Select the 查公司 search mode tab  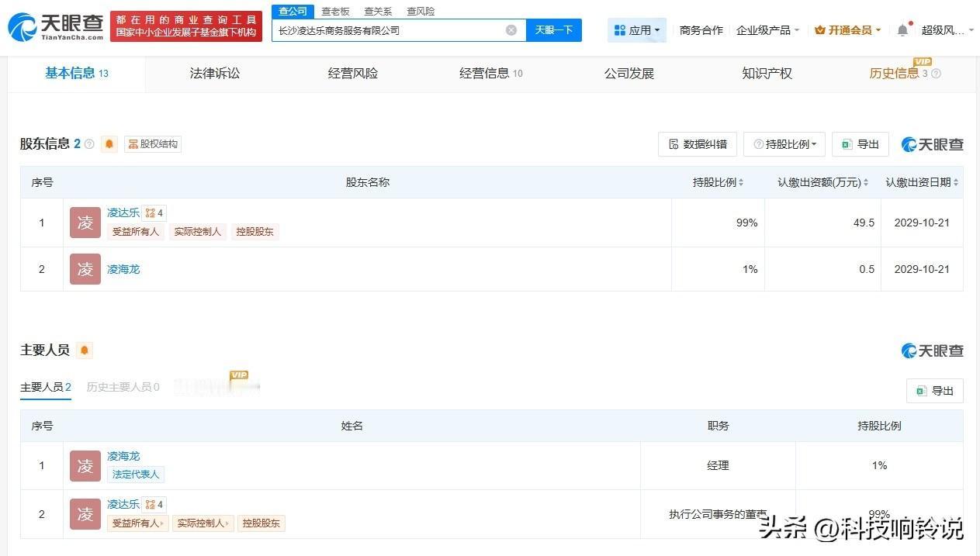pos(293,11)
